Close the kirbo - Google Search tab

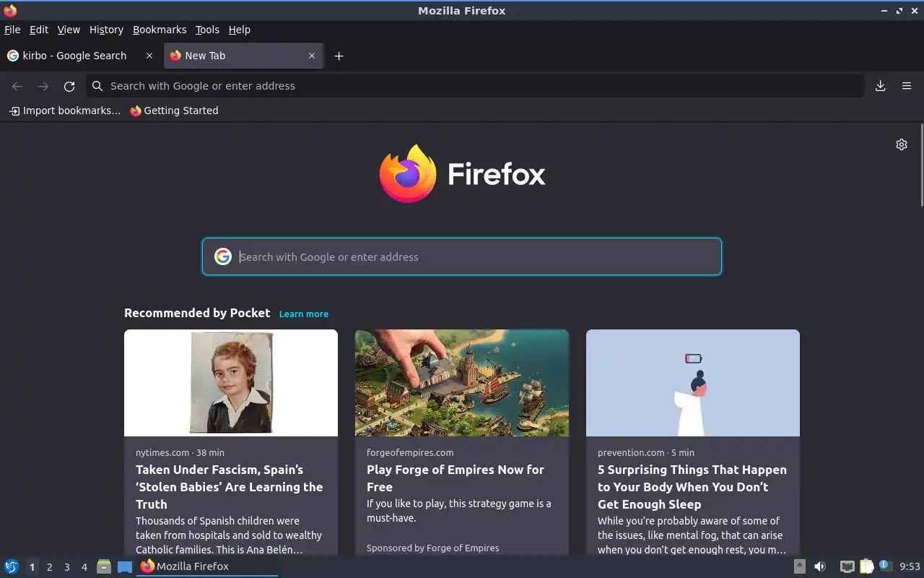149,56
